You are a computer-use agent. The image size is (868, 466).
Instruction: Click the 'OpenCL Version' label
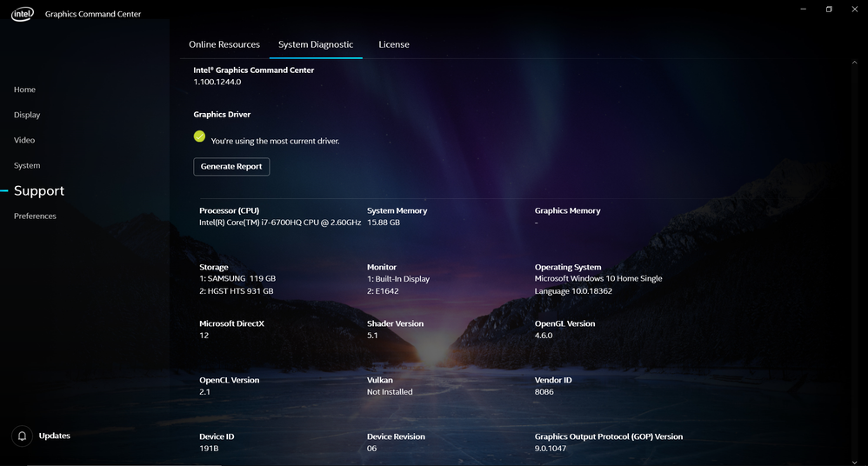coord(230,380)
